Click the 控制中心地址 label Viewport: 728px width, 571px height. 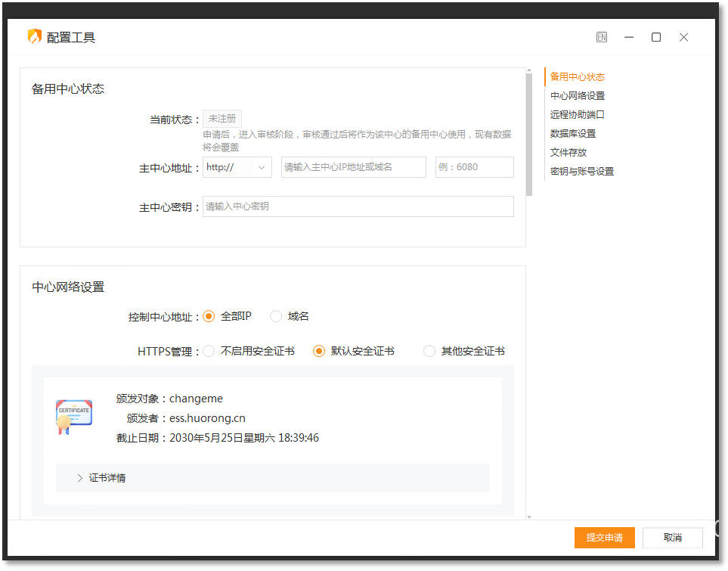coord(163,318)
